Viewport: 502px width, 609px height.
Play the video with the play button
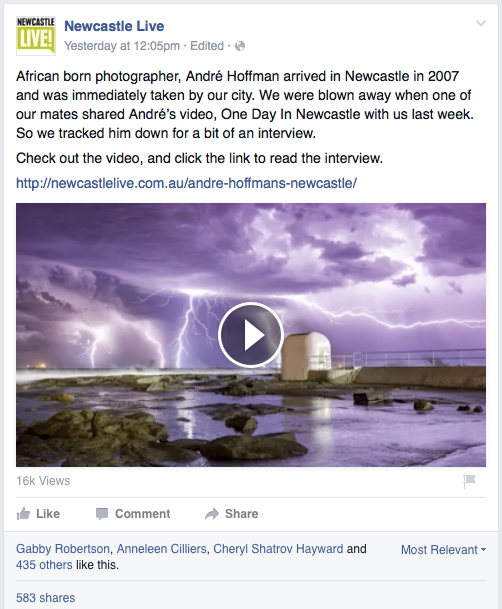pyautogui.click(x=251, y=335)
